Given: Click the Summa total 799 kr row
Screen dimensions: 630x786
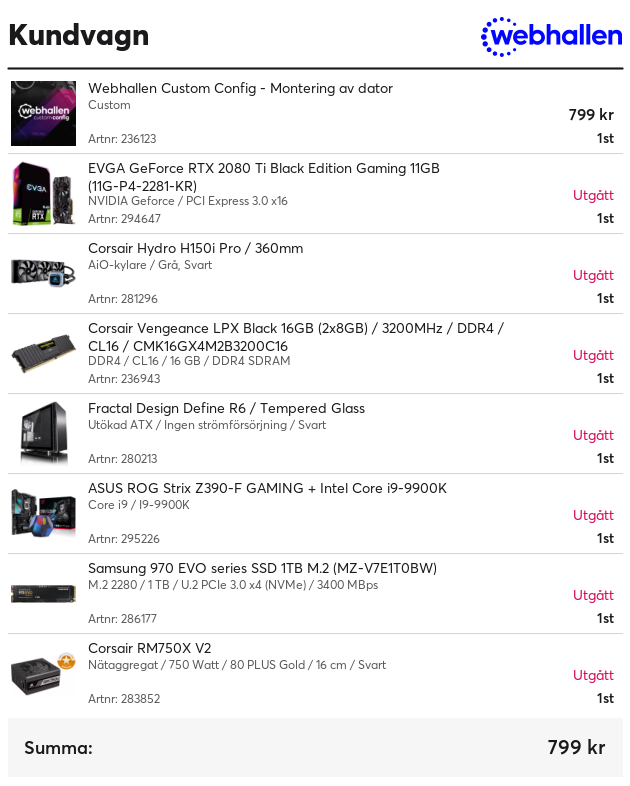Looking at the screenshot, I should coord(315,747).
